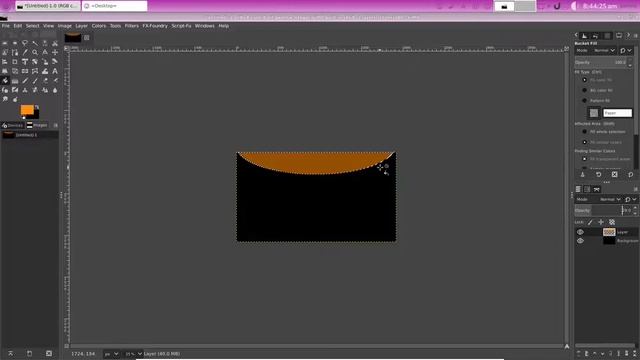This screenshot has height=360, width=640.
Task: Open the File menu
Action: click(x=6, y=26)
